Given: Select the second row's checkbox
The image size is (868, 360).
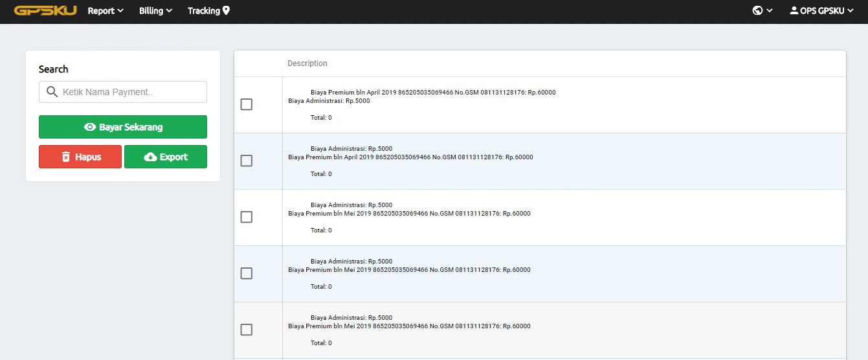Looking at the screenshot, I should coord(246,161).
